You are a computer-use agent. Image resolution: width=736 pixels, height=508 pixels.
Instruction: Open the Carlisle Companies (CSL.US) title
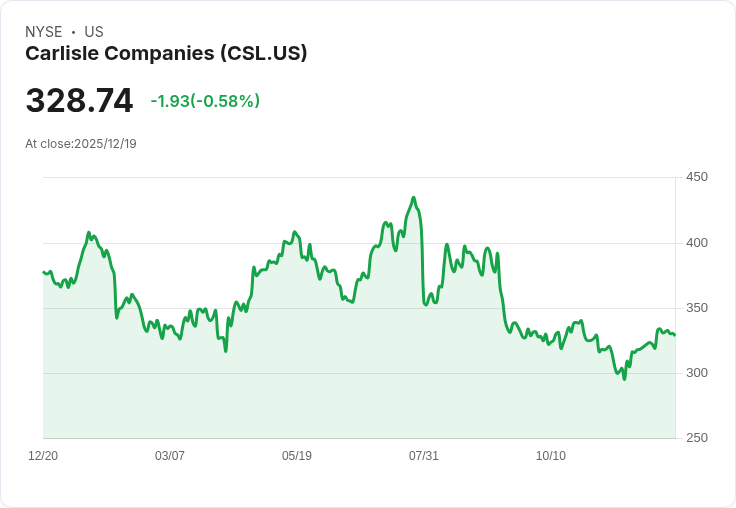166,54
